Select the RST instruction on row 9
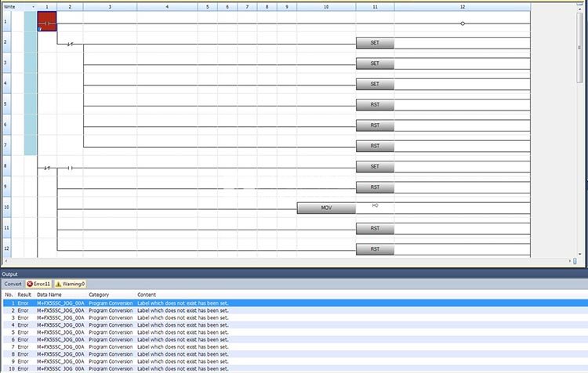Image resolution: width=588 pixels, height=373 pixels. [x=375, y=187]
